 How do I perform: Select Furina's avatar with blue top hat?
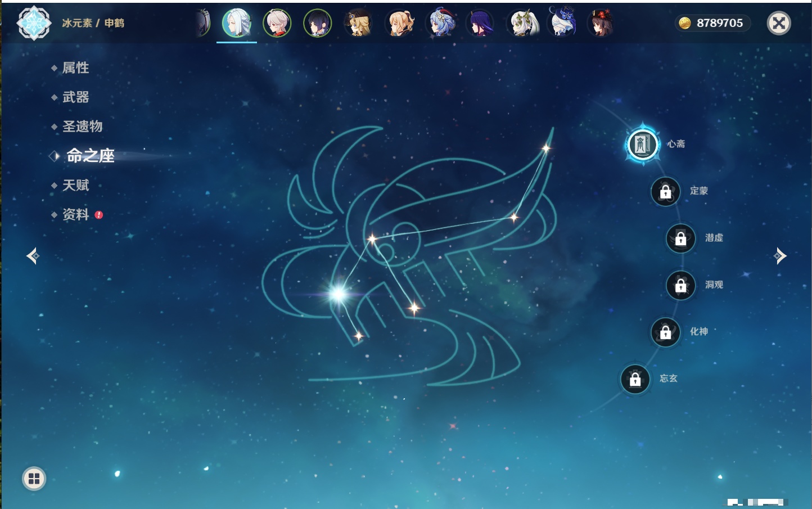(x=562, y=22)
